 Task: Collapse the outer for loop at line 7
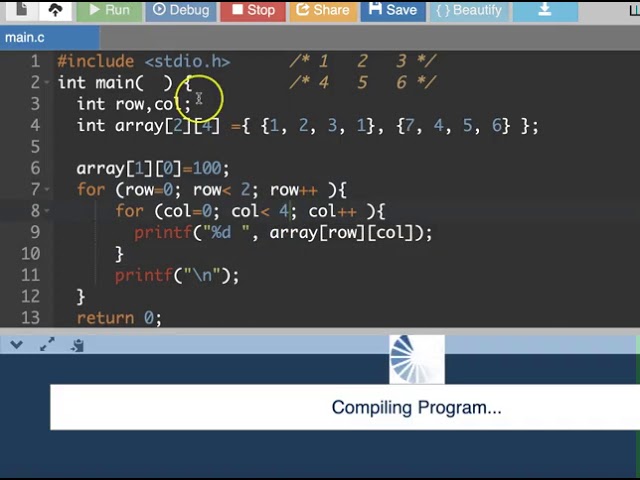47,190
